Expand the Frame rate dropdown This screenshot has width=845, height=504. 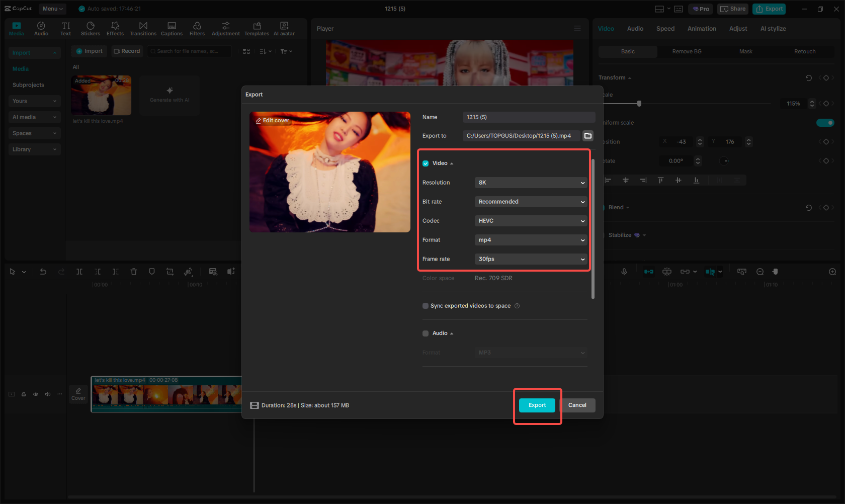pyautogui.click(x=531, y=259)
